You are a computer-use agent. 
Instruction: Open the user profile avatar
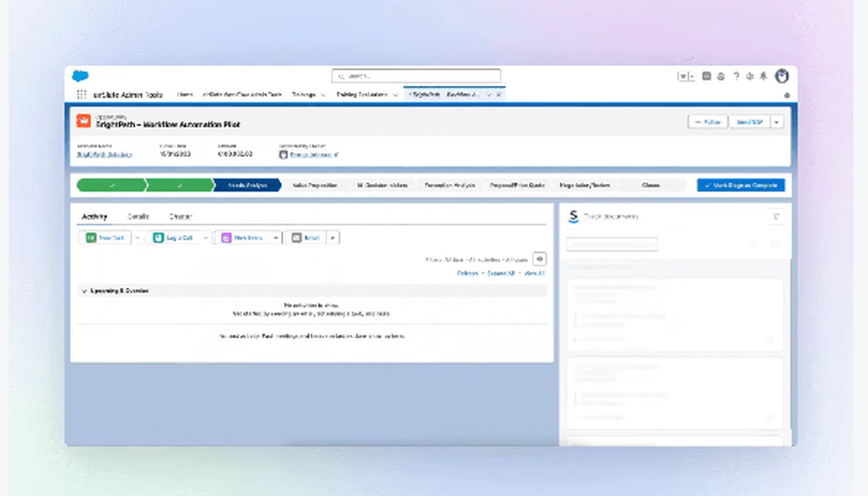(782, 76)
